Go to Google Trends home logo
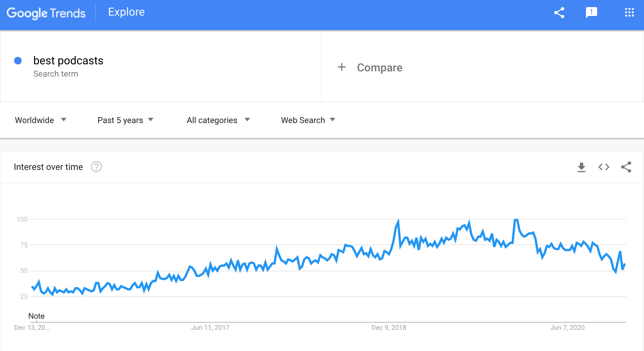Image resolution: width=644 pixels, height=351 pixels. coord(46,13)
